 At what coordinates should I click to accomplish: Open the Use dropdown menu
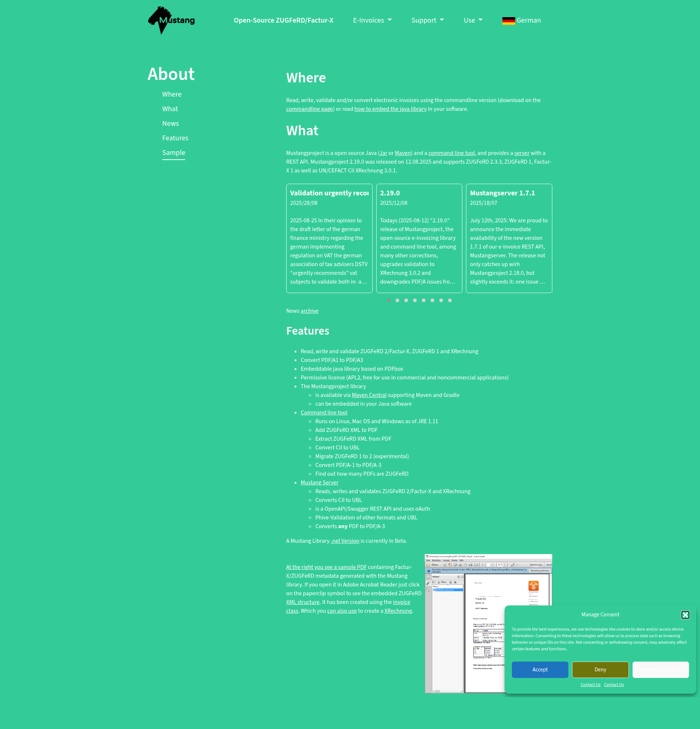click(x=473, y=20)
